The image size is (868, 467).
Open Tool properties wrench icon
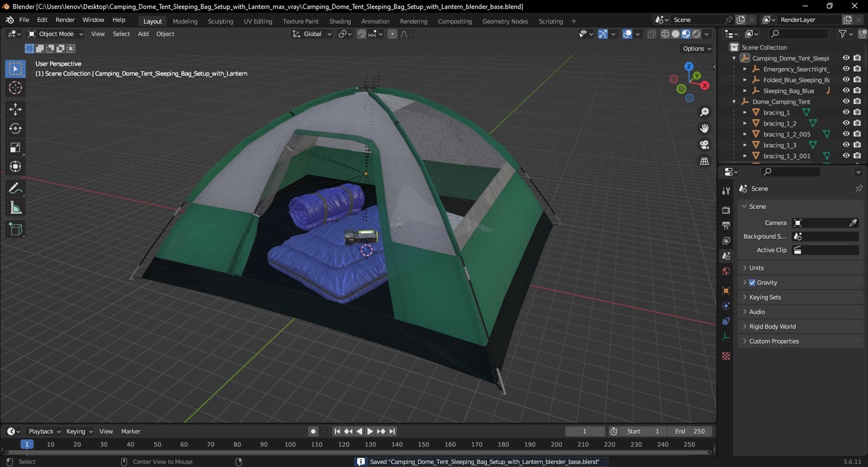coord(726,191)
